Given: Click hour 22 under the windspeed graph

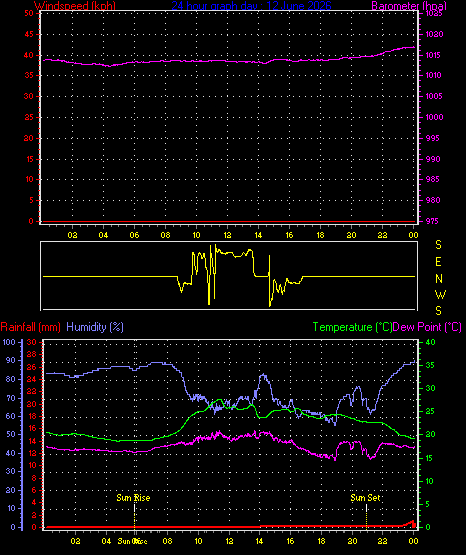Looking at the screenshot, I should (x=382, y=235).
